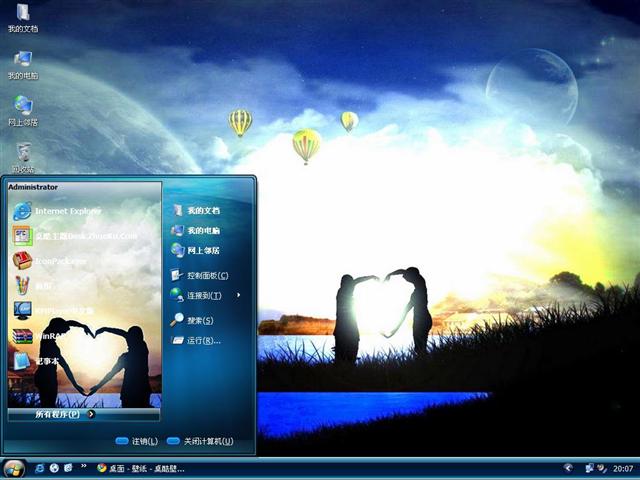This screenshot has height=480, width=640.
Task: Click the 20:07 taskbar clock
Action: pos(622,469)
